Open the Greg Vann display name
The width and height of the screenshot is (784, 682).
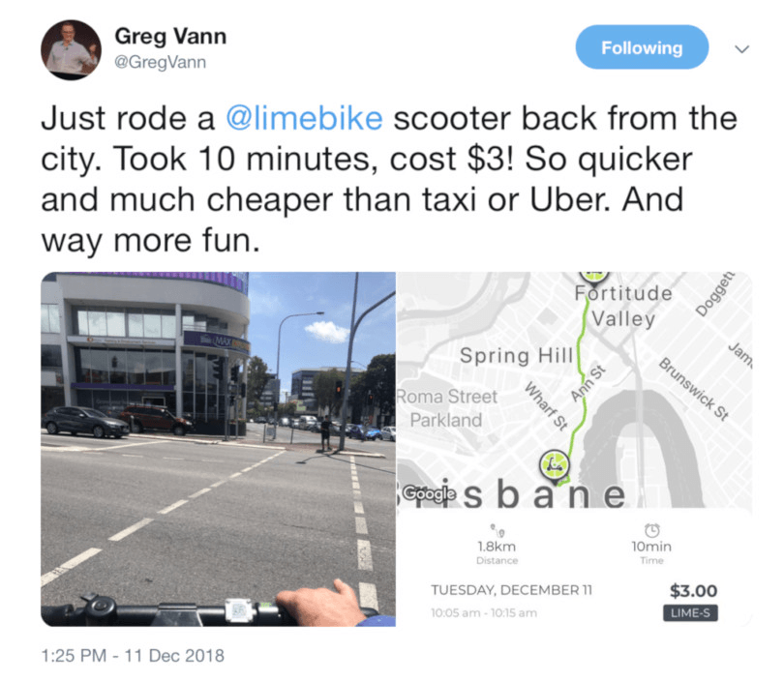click(x=170, y=37)
